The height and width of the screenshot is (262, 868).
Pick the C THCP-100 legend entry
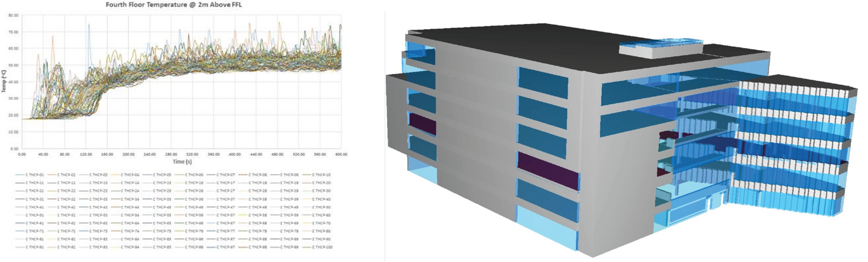(322, 247)
